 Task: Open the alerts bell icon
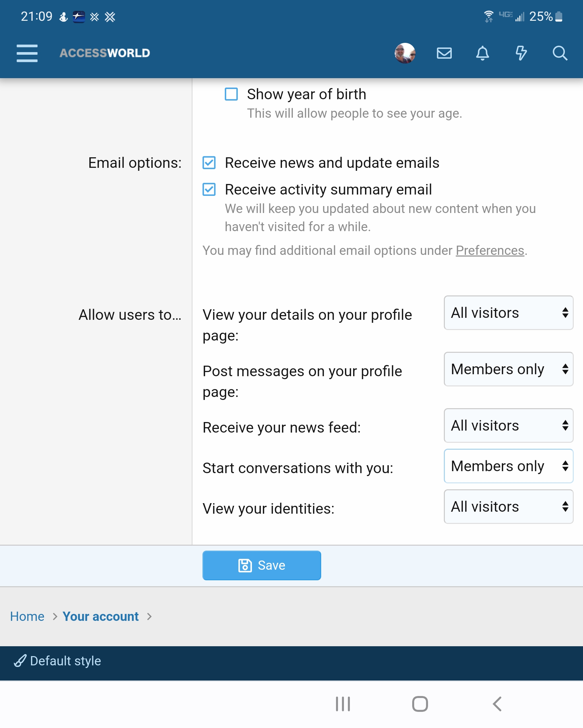tap(482, 53)
